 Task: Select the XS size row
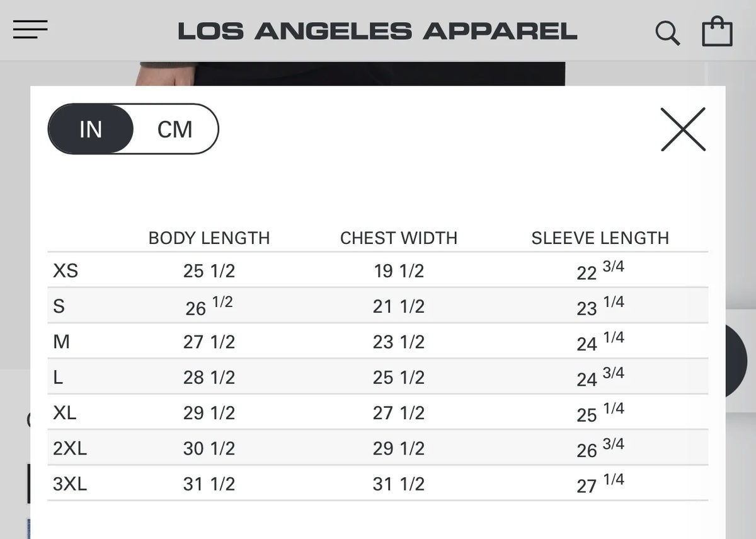point(377,270)
